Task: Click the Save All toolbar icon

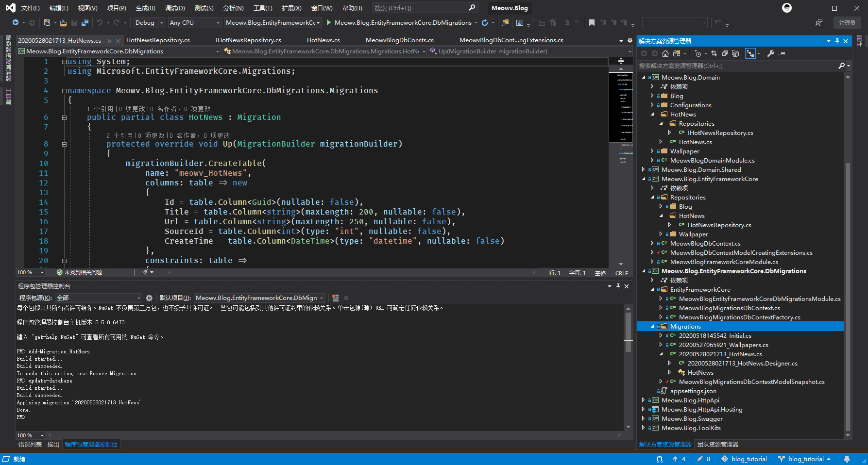Action: pos(85,23)
